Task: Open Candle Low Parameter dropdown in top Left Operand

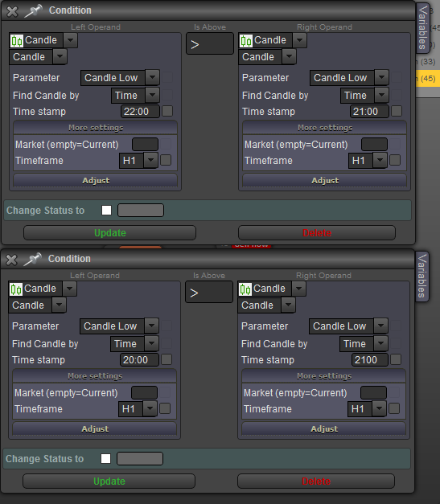Action: coord(153,77)
